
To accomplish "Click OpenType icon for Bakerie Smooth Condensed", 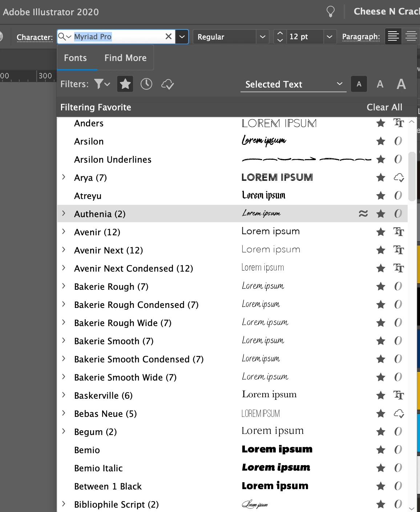I will click(x=399, y=359).
